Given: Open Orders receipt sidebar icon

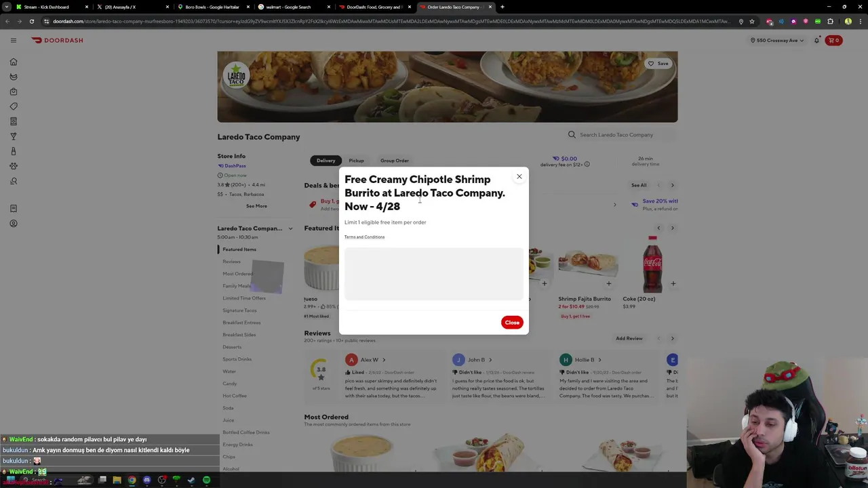Looking at the screenshot, I should point(14,209).
